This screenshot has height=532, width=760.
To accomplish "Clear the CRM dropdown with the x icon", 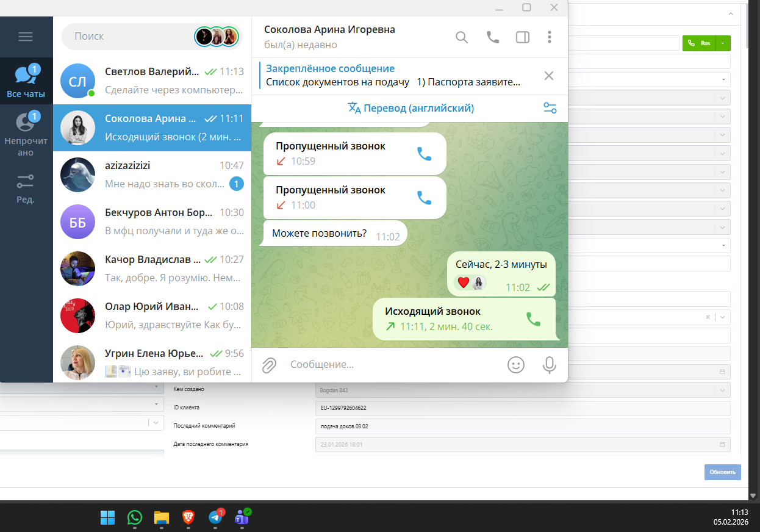I will coord(708,317).
